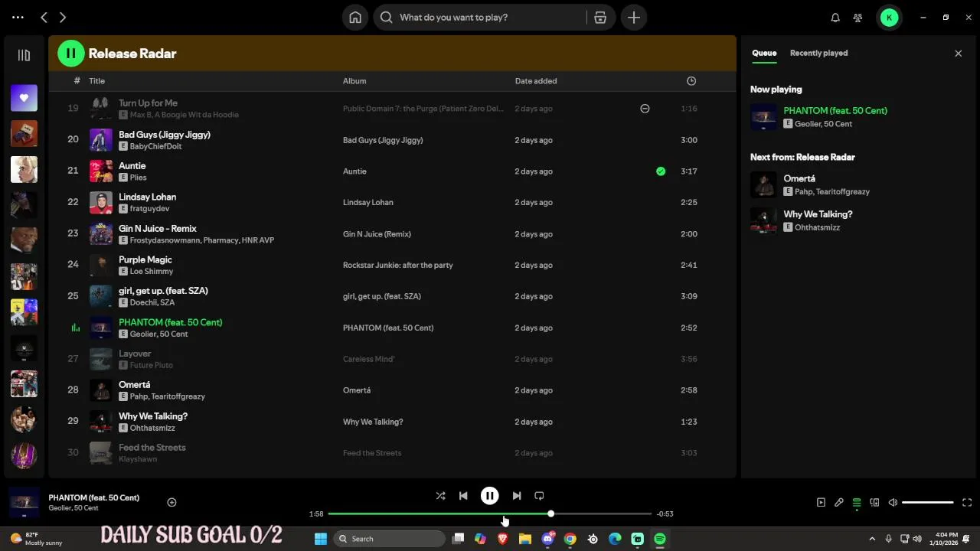Select the Purple Magic track title
980x551 pixels.
145,259
